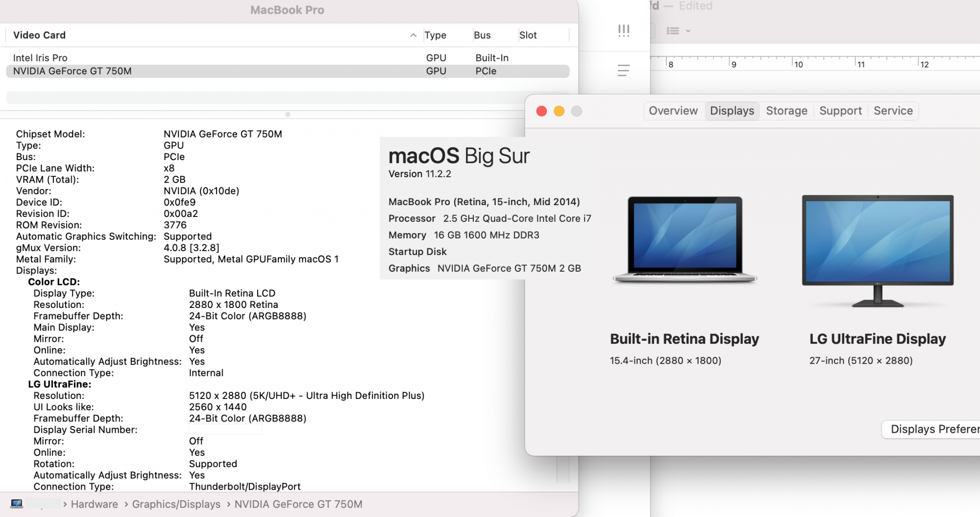Click "Supported, Metal GPUFamily macOS 1"
The height and width of the screenshot is (517, 980).
pos(251,259)
